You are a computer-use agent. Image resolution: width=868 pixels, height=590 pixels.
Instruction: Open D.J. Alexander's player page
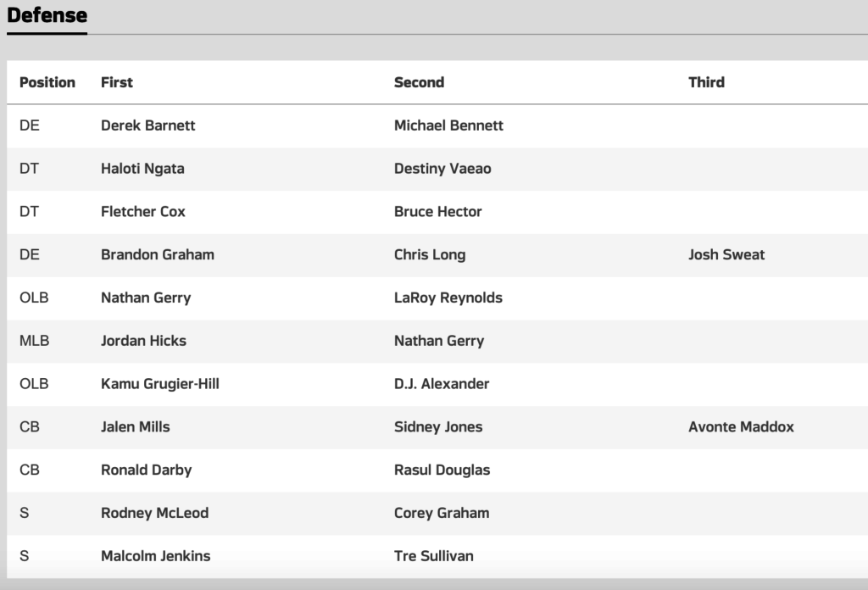click(x=441, y=384)
